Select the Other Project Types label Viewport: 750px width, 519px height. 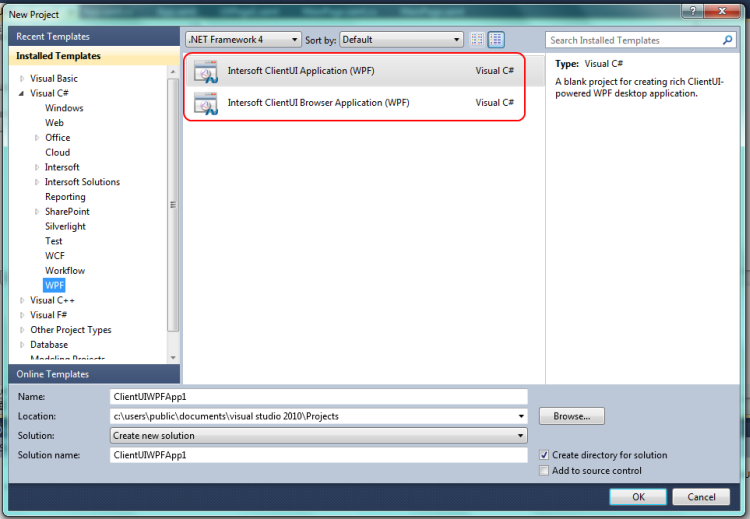click(71, 330)
